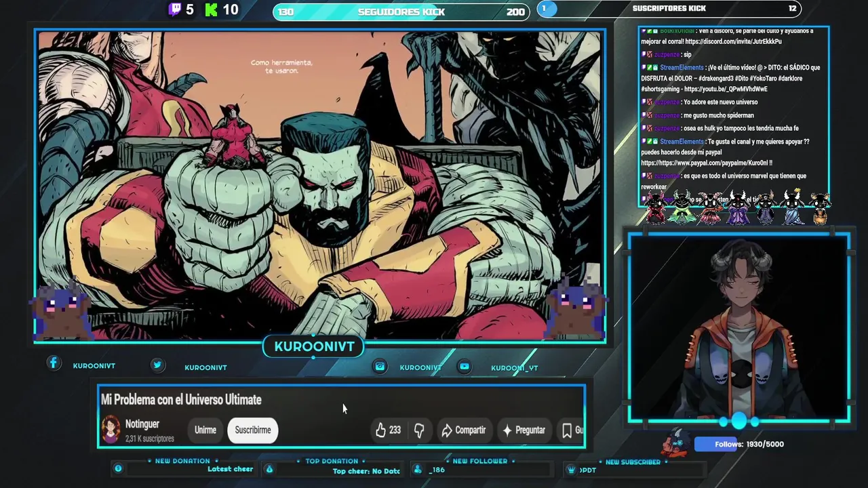Open the youtu.be link in chat
868x488 pixels.
pos(726,89)
